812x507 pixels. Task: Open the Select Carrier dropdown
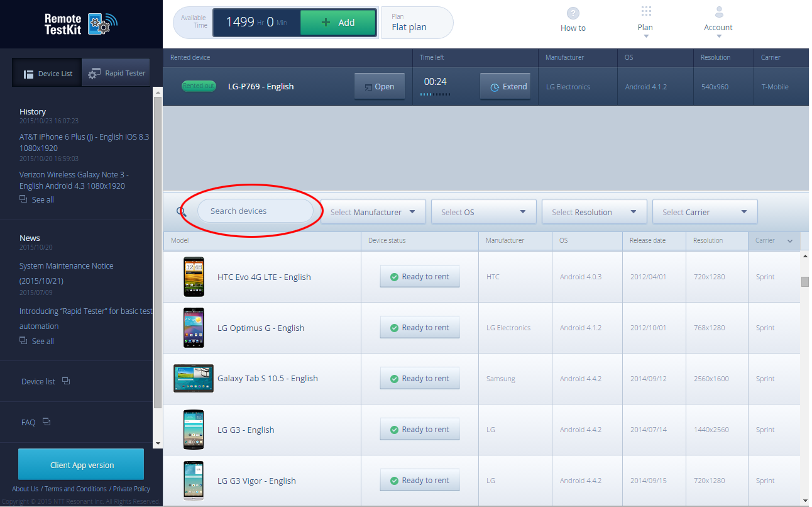[x=705, y=212]
